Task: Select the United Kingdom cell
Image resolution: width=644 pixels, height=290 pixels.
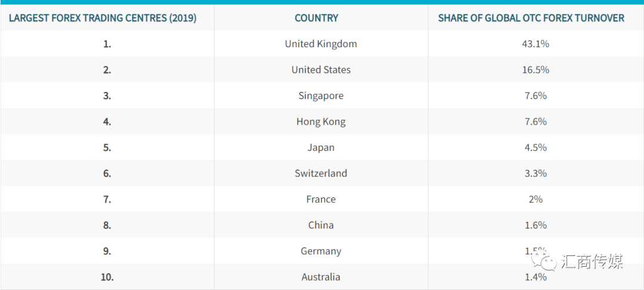Action: point(321,44)
